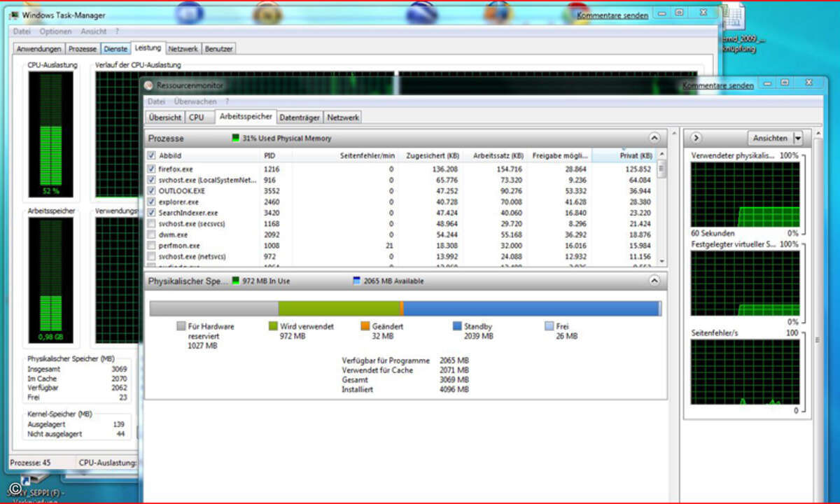The width and height of the screenshot is (840, 504).
Task: Uncheck the svchost.exe (LocalSystemNet...) checkbox
Action: click(152, 180)
